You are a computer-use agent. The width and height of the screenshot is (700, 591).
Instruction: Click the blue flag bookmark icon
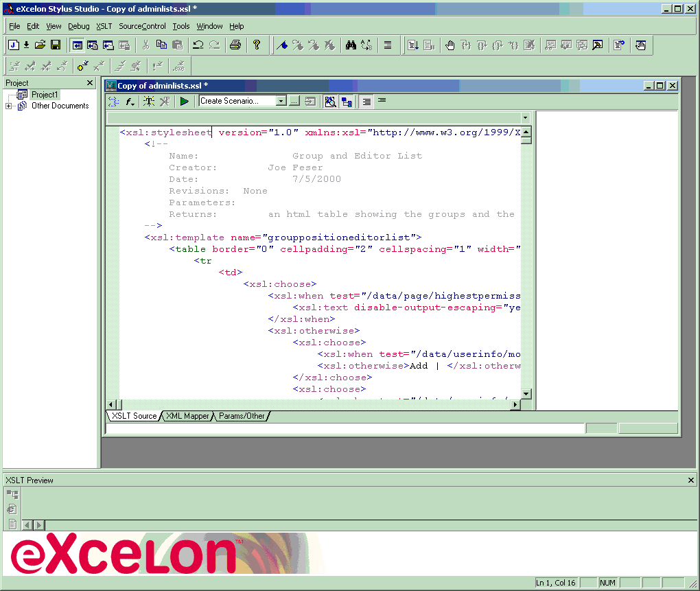click(281, 45)
